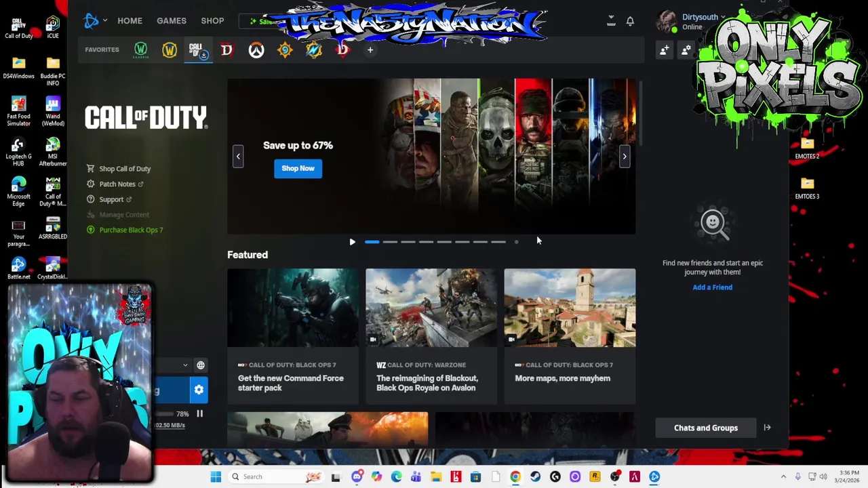Play the banner carousel slideshow

(352, 242)
